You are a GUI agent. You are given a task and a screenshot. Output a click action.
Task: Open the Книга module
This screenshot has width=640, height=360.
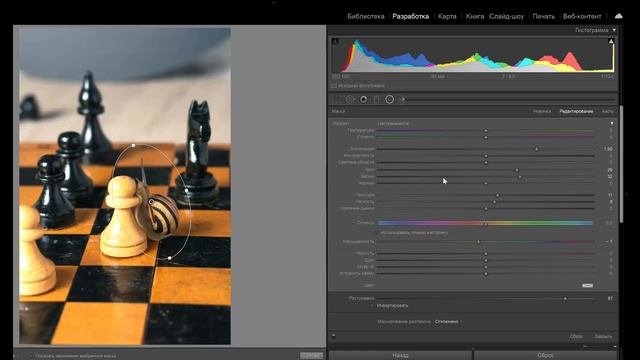coord(475,16)
